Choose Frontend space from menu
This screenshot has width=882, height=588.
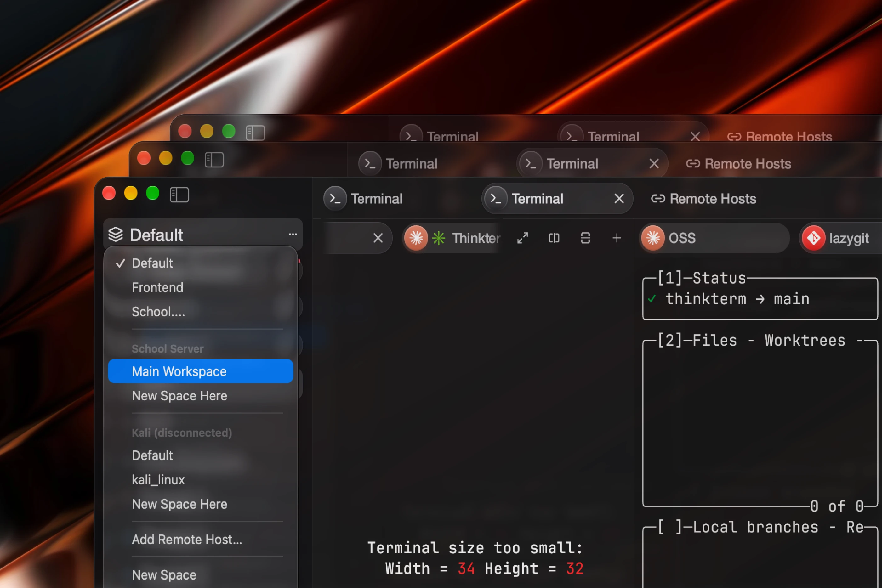coord(200,288)
